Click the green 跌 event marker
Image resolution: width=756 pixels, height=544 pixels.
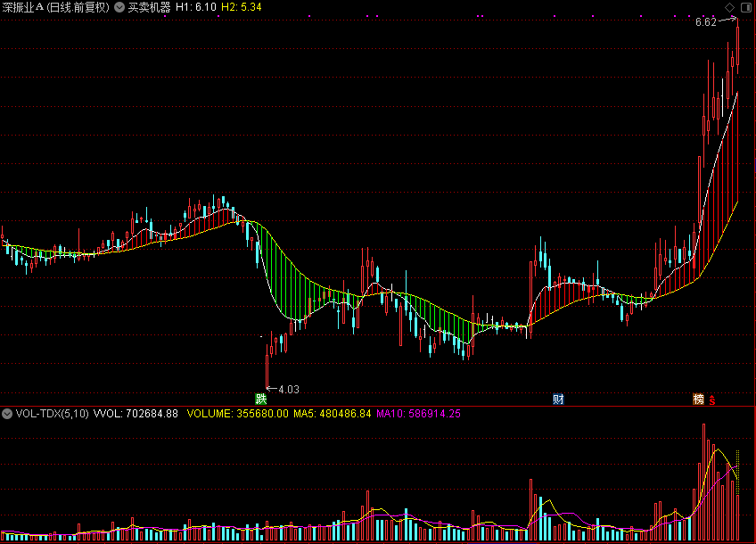(x=261, y=399)
